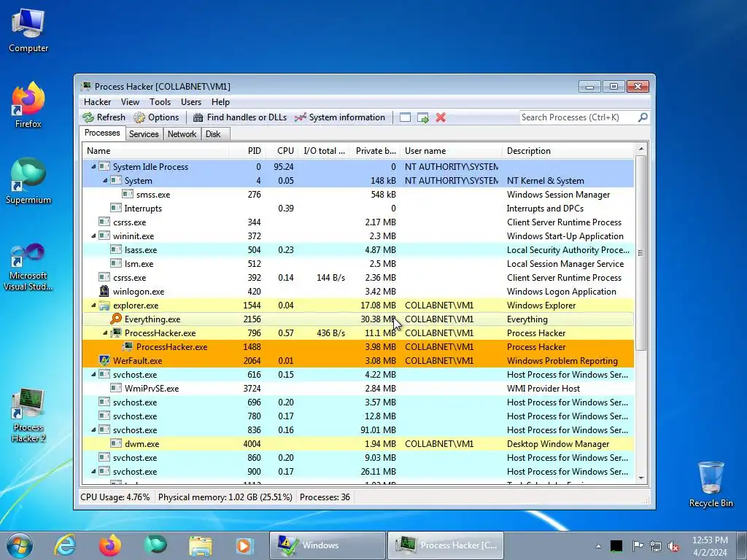Collapse the System Idle Process tree node
The image size is (747, 560).
pos(93,167)
